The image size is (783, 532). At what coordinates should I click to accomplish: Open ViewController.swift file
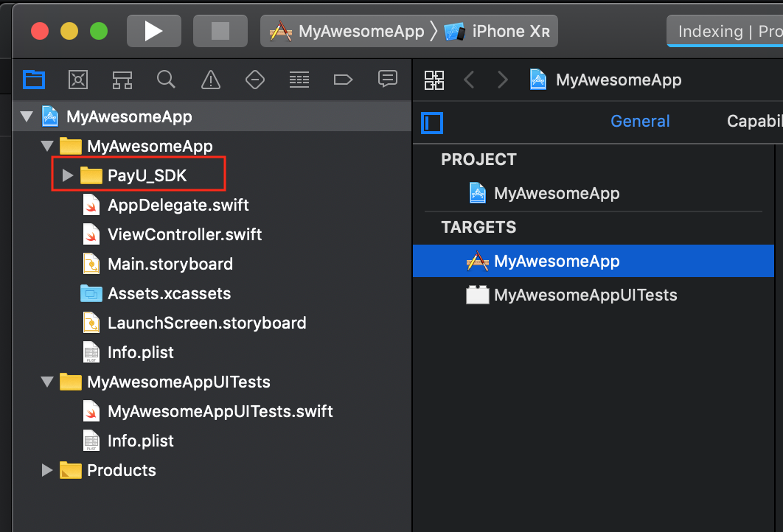(185, 234)
